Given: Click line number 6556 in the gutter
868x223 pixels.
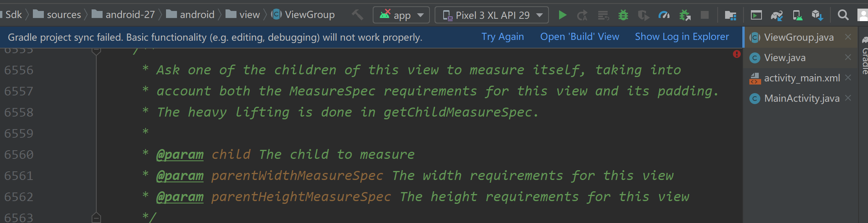Looking at the screenshot, I should [19, 70].
